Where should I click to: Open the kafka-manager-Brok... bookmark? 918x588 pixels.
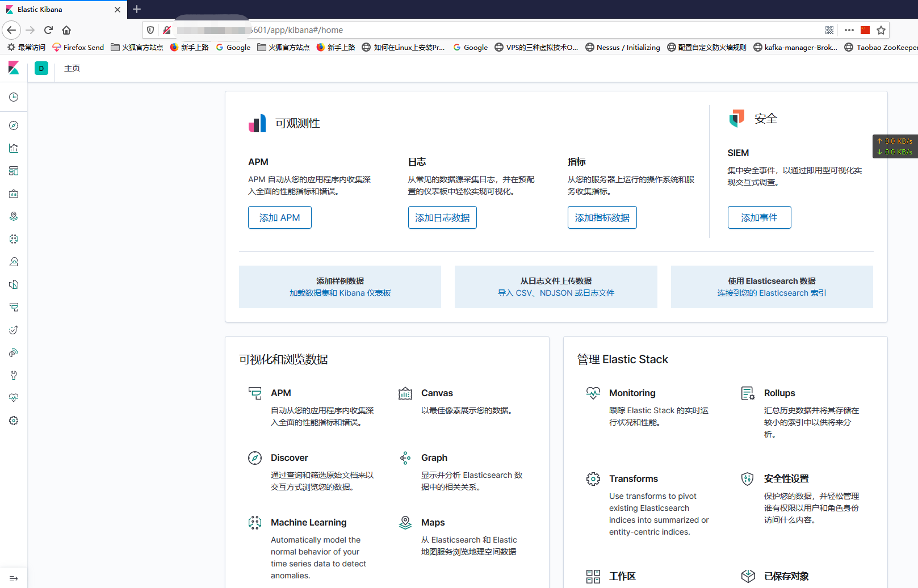[x=795, y=48]
